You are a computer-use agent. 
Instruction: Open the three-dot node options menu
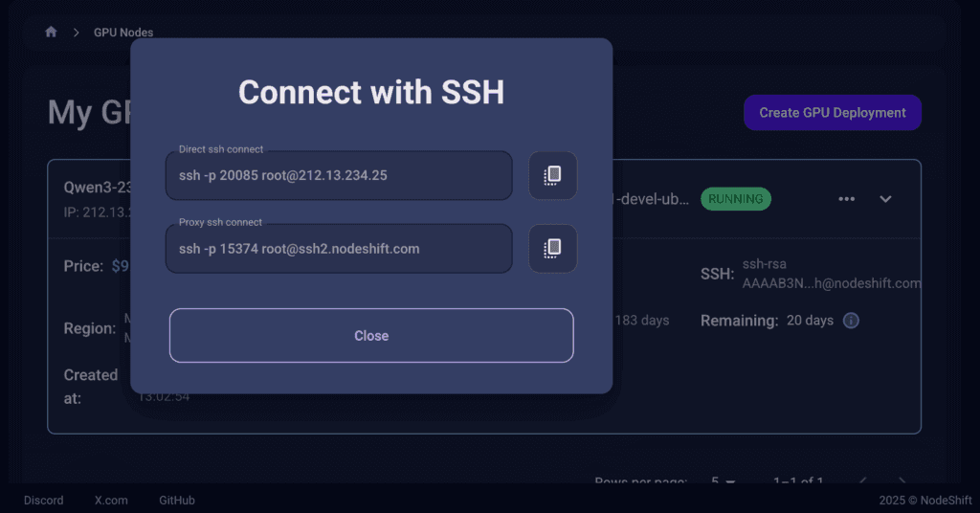click(846, 199)
